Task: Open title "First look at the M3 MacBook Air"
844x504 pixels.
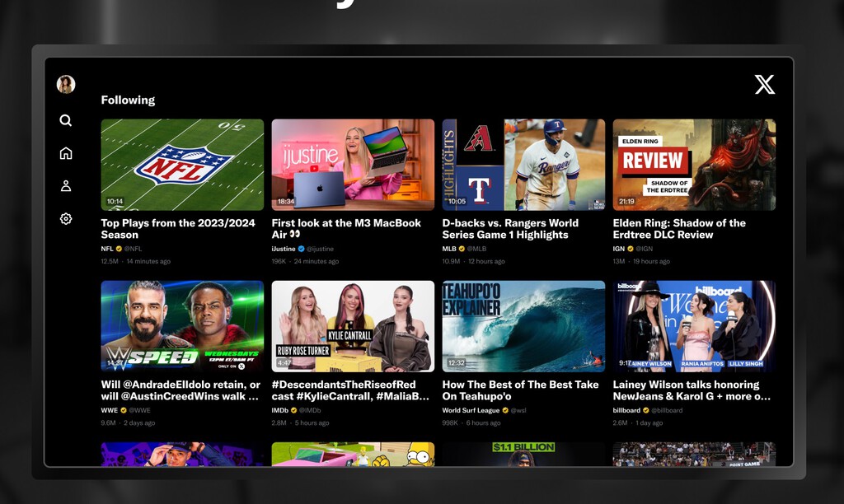Action: [x=347, y=229]
